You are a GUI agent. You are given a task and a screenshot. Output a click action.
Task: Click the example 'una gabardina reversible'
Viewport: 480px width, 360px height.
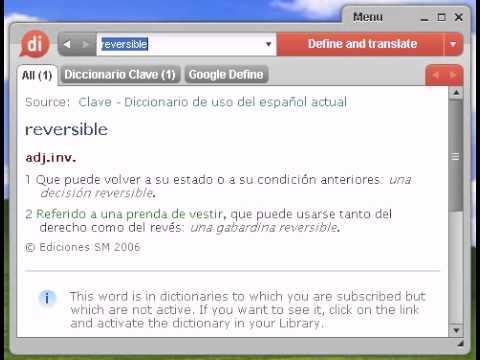[264, 228]
